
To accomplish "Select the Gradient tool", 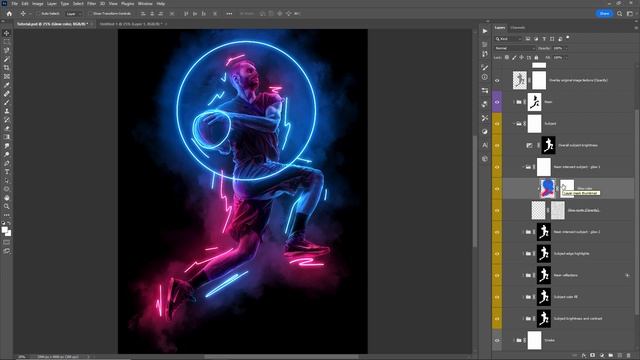I will (x=7, y=137).
